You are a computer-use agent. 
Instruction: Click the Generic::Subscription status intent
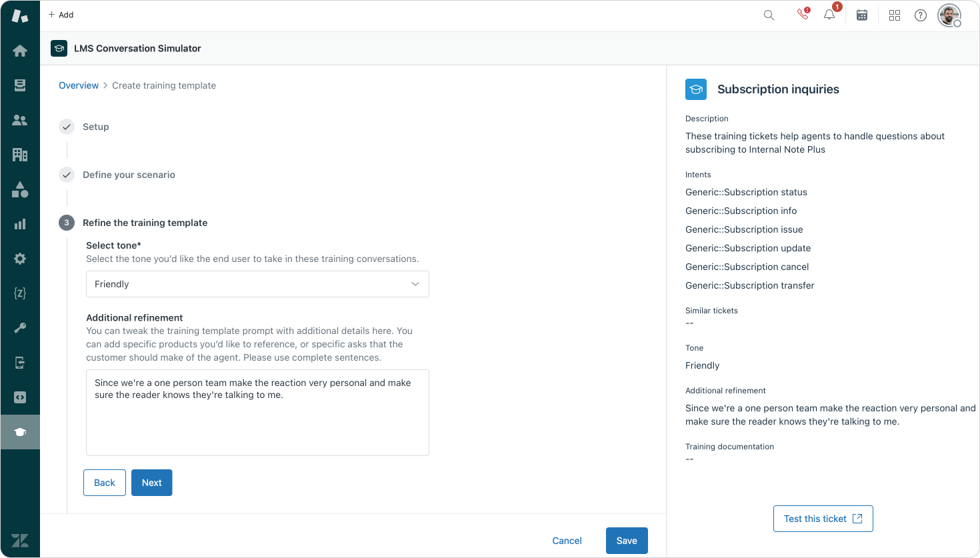[x=746, y=192]
